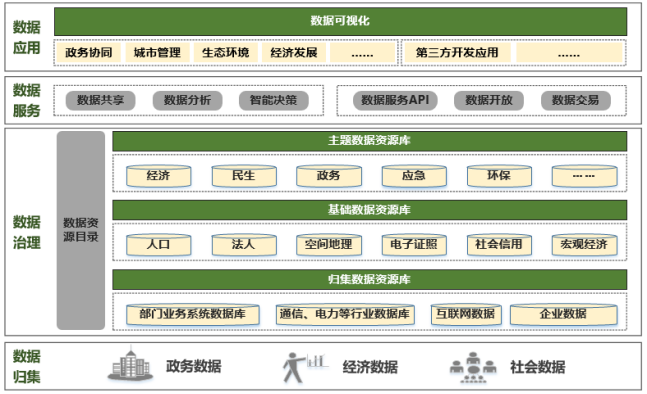Select the 应急 database cylinder
This screenshot has width=647, height=394.
click(414, 176)
